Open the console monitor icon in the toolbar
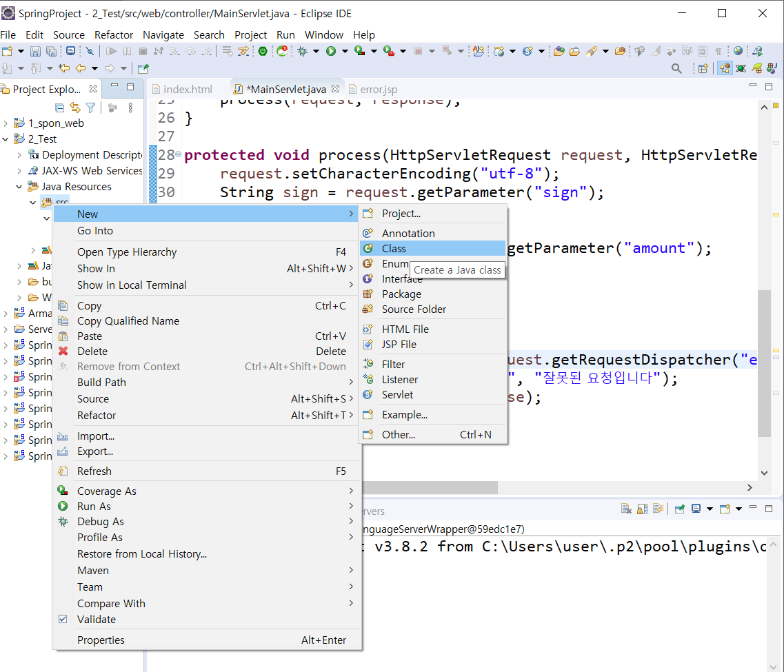The image size is (784, 672). [x=70, y=51]
